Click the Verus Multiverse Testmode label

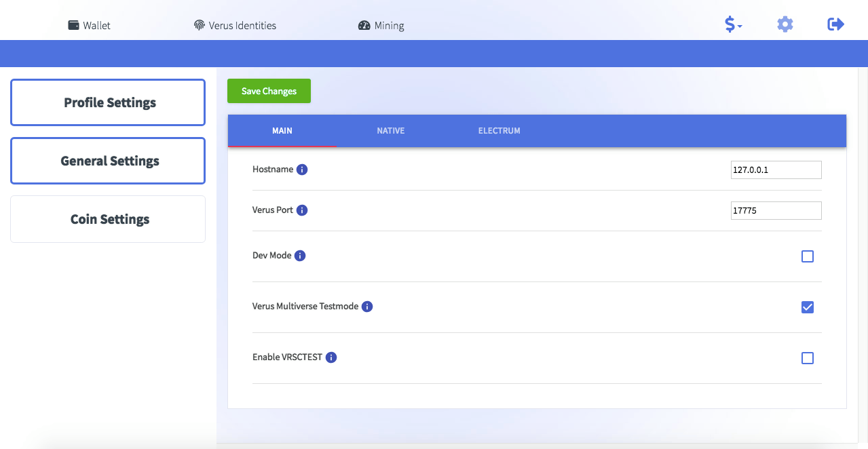305,307
